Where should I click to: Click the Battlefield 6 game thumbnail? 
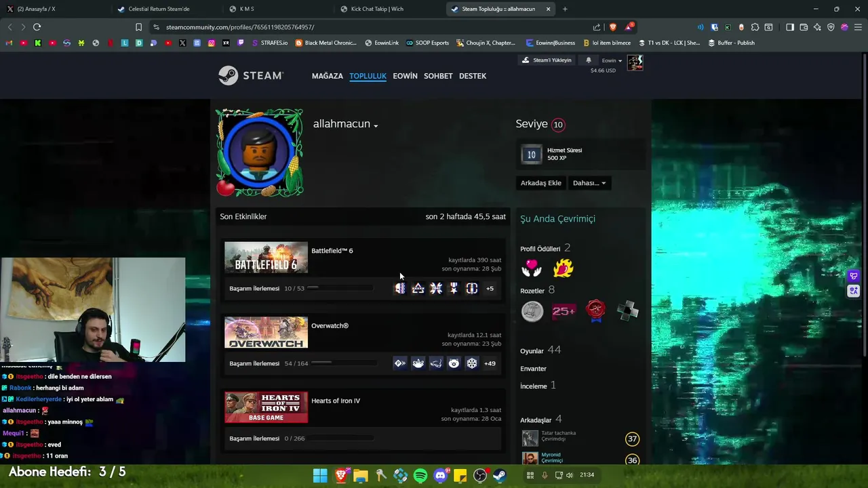266,258
